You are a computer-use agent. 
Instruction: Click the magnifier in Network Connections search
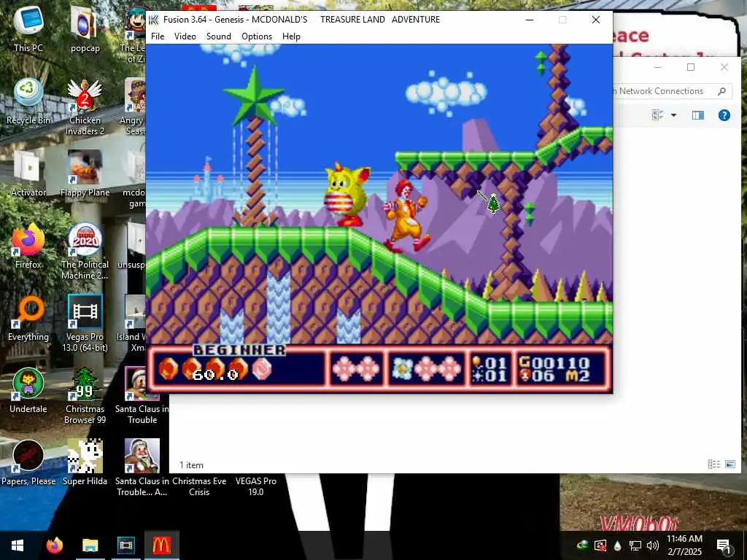722,91
